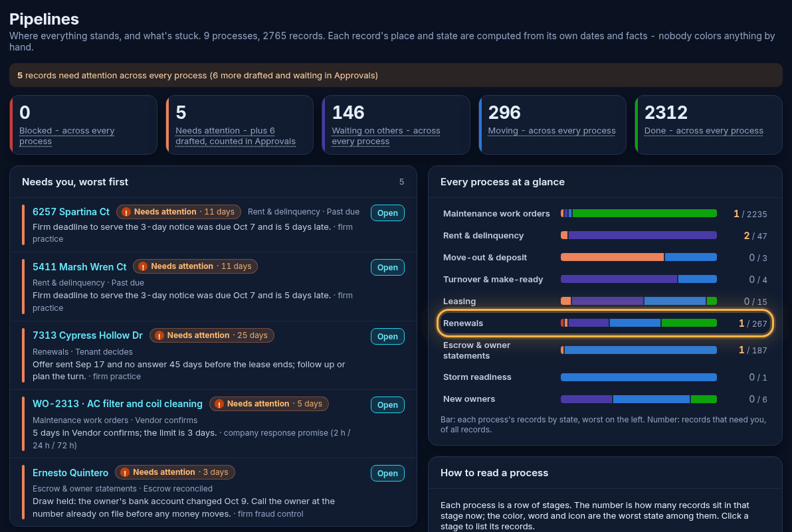Open the 7313 Cypress Hollow Dr record via its Open button
This screenshot has width=792, height=532.
pos(387,337)
